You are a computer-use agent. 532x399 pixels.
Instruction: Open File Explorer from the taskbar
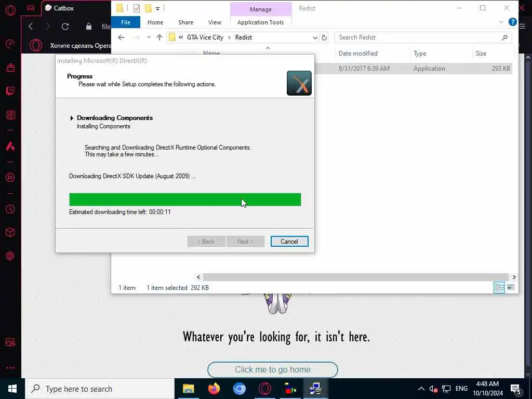(188, 389)
